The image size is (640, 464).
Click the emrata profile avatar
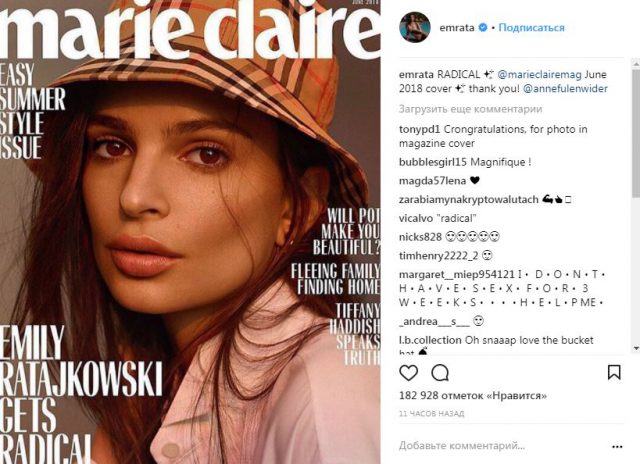[415, 27]
